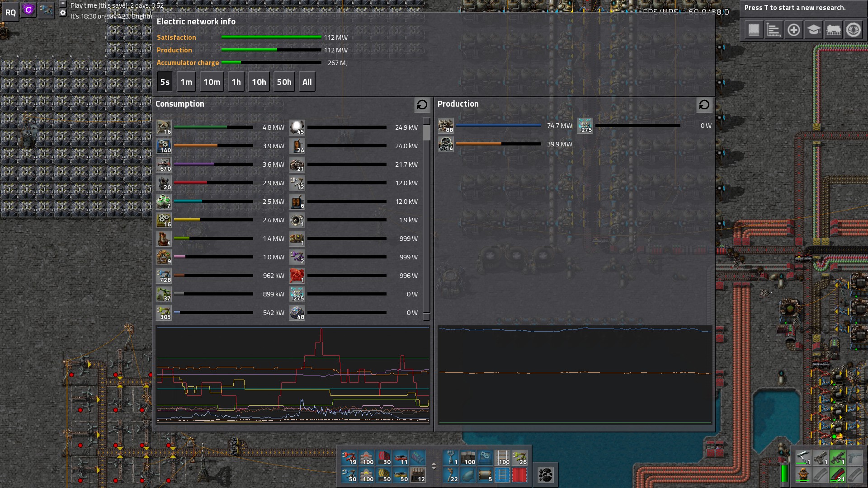Viewport: 868px width, 488px height.
Task: Open the trains overview locomotive icon
Action: (x=833, y=30)
